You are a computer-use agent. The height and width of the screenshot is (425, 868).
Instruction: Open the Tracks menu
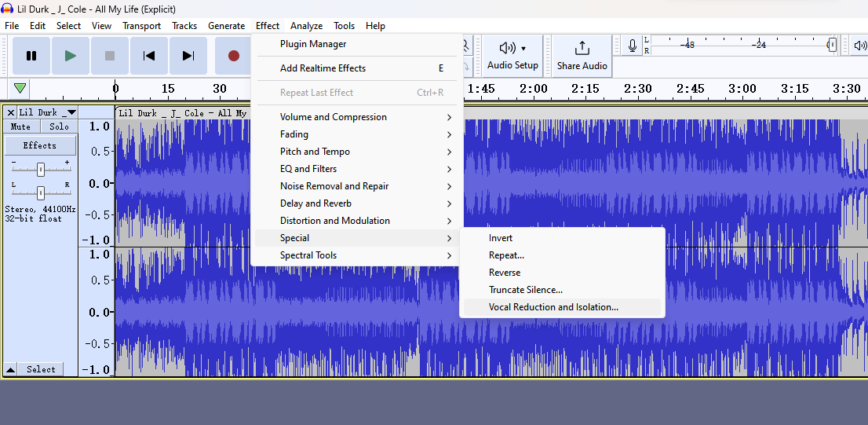pyautogui.click(x=184, y=26)
